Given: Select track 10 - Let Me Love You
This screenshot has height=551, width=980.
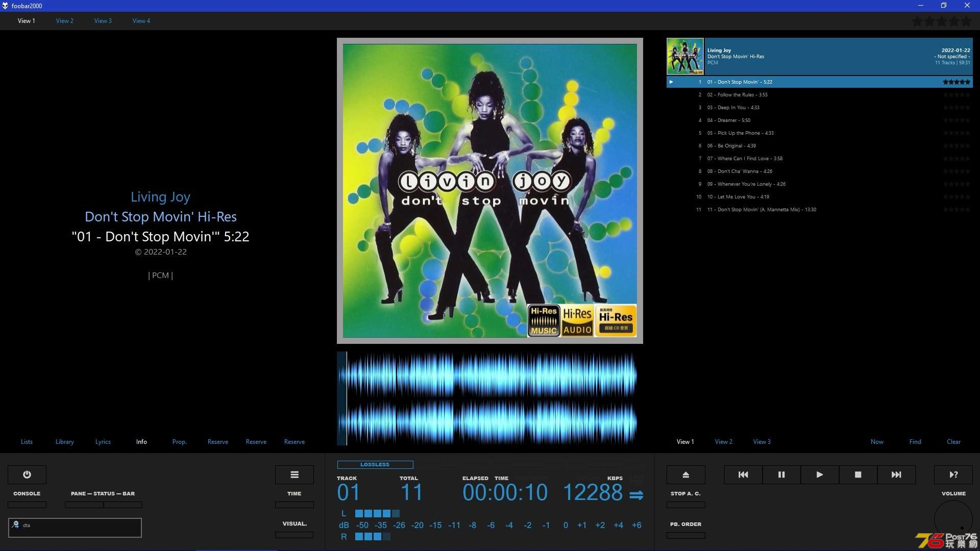Looking at the screenshot, I should click(819, 196).
